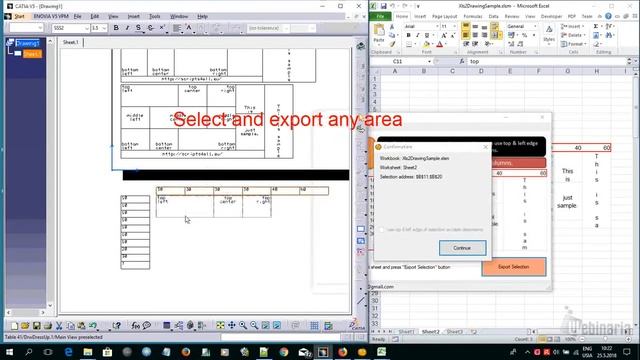Screen dimensions: 640x360
Task: Click the Undo icon in CATIA bottom toolbar
Action: coord(93,325)
